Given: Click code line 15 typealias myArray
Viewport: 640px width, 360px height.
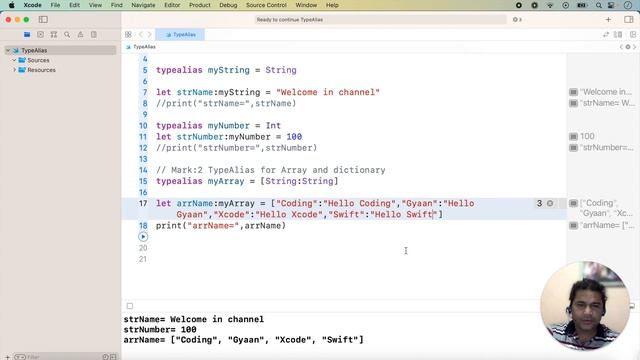Looking at the screenshot, I should 247,181.
